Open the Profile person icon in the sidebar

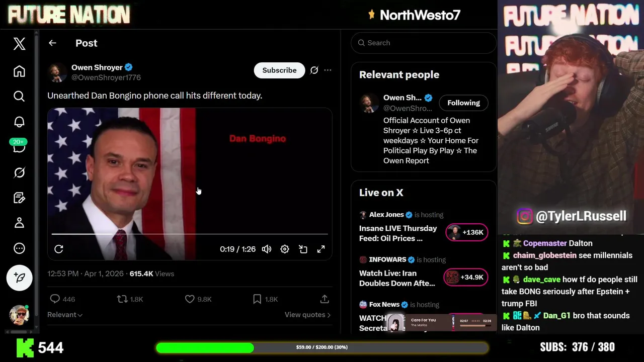pos(19,223)
